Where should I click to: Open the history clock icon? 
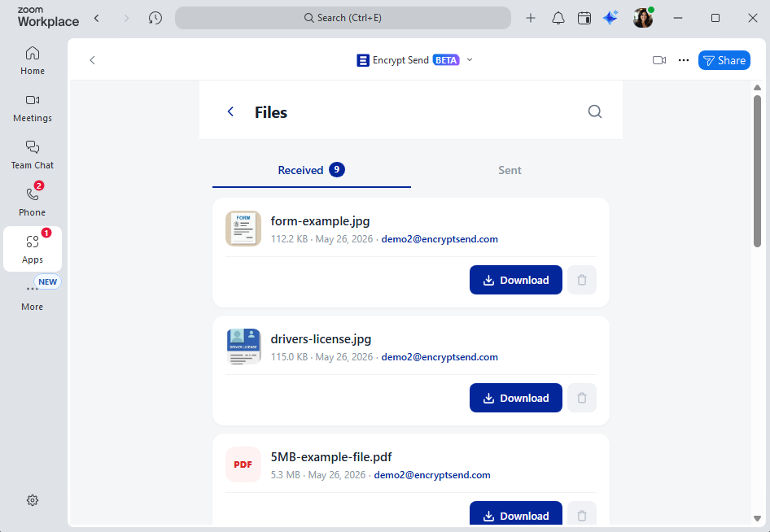(x=155, y=18)
